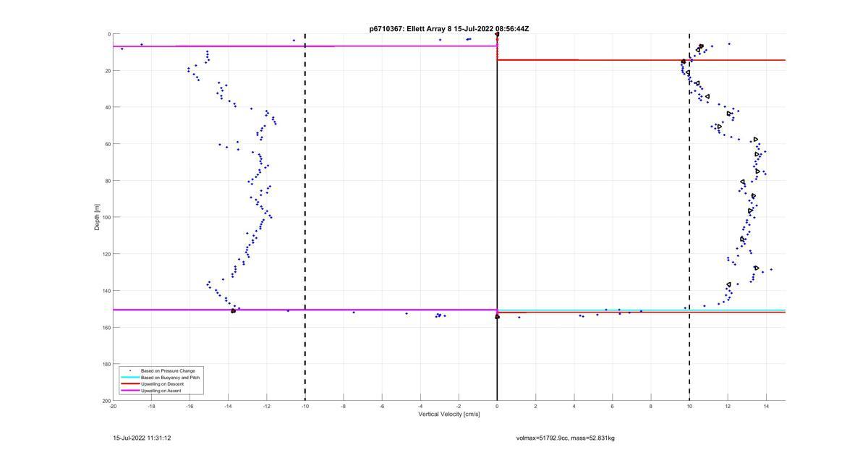Click depth-axis tick label '40'

point(107,107)
